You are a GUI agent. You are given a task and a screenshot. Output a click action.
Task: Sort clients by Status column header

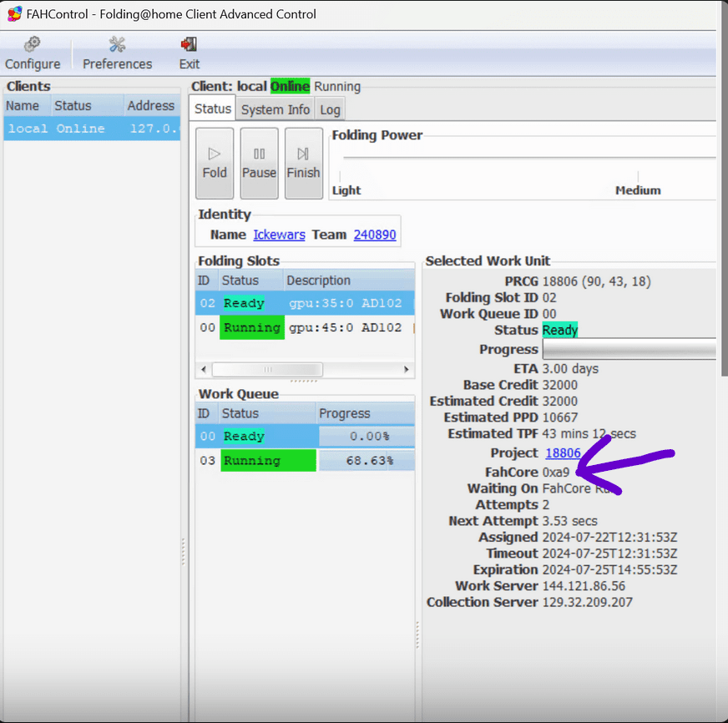88,105
